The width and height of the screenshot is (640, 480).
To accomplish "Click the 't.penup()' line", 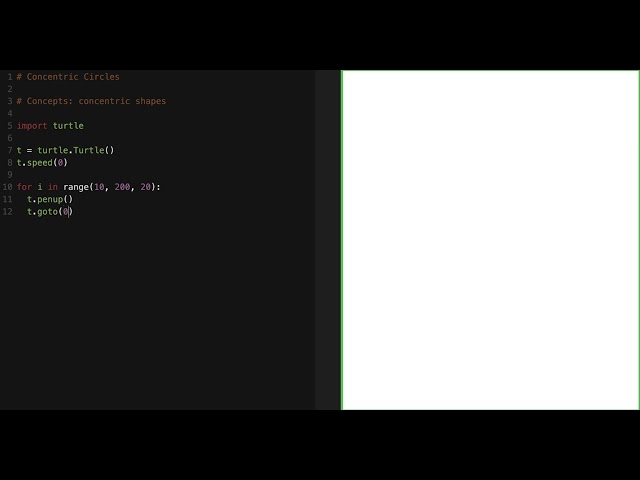I will 50,199.
